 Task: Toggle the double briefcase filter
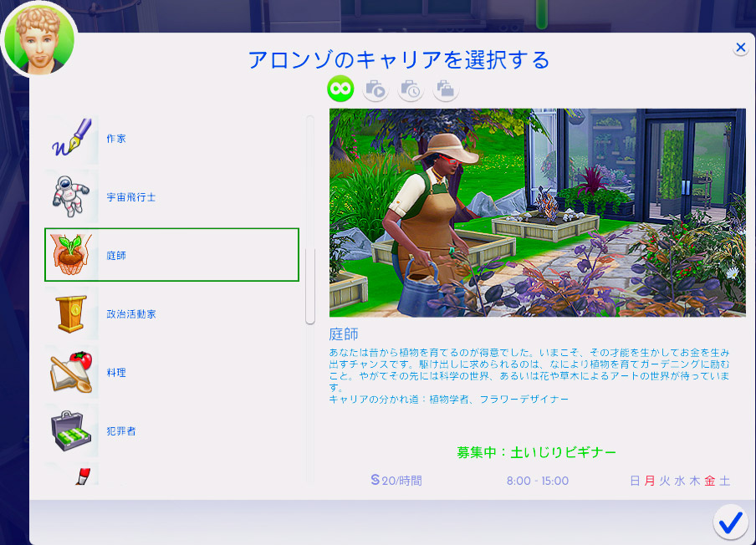tap(445, 89)
